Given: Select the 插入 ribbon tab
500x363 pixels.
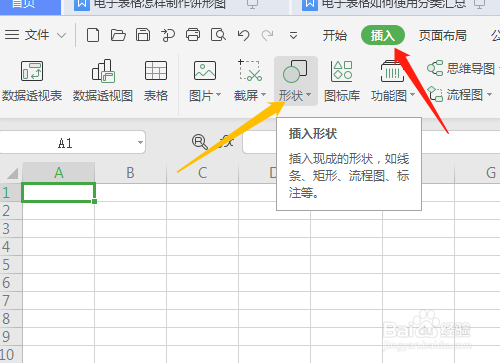Looking at the screenshot, I should tap(383, 35).
